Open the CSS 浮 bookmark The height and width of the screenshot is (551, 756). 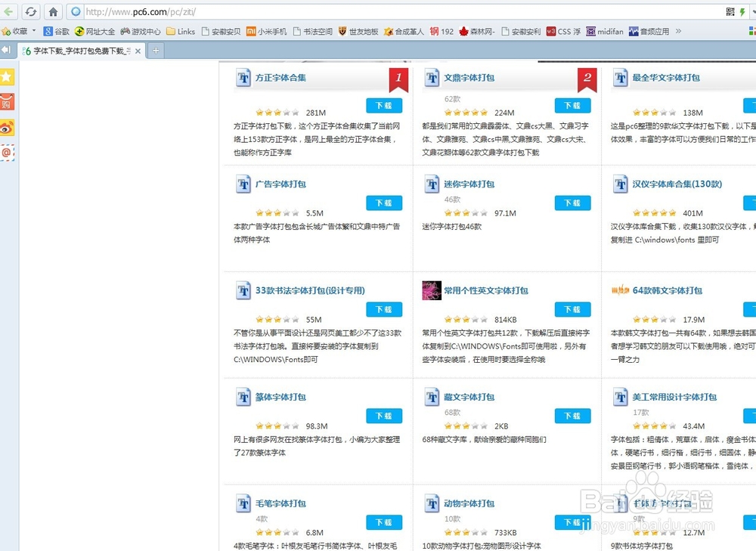(564, 31)
